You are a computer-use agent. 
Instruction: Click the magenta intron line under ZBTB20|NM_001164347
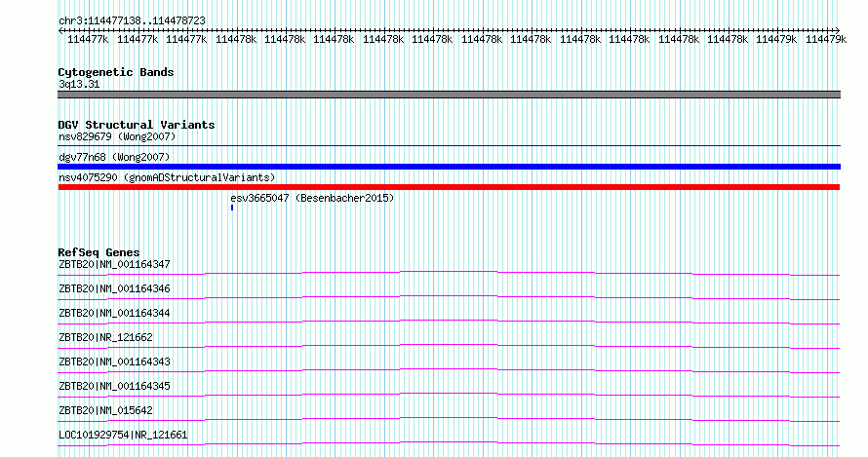(449, 272)
